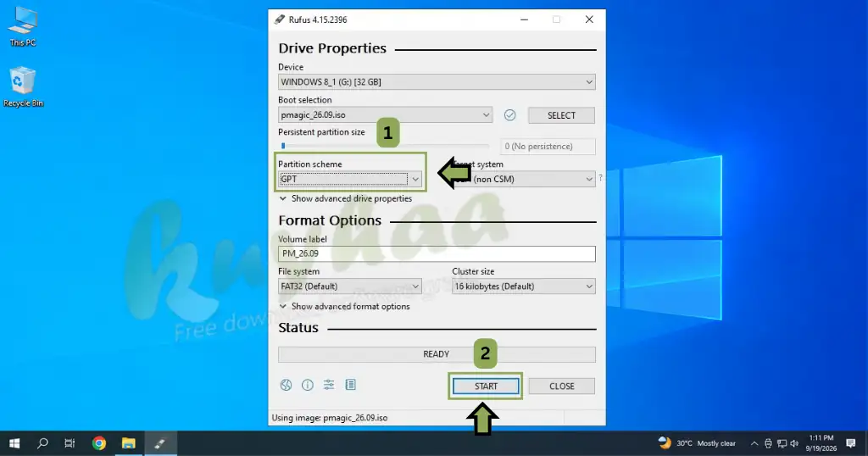Open taskbar search magnifier

[42, 443]
